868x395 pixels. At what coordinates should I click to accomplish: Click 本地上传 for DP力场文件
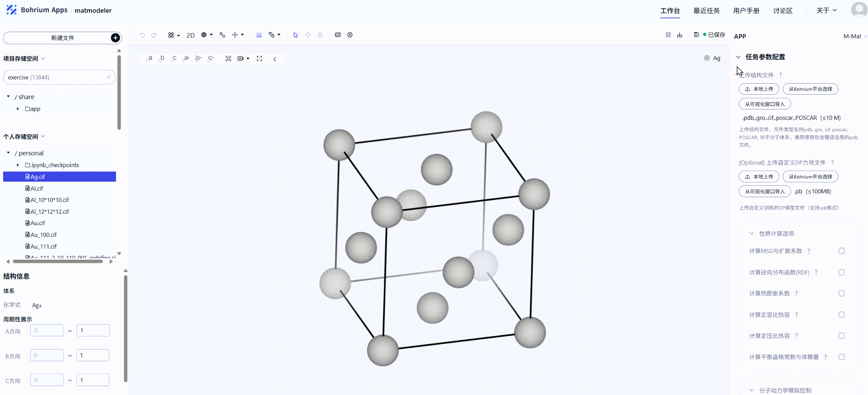759,177
